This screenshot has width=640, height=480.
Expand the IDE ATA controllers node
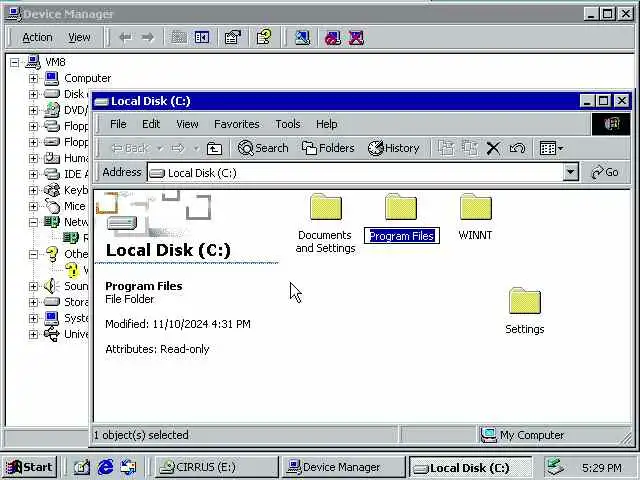[33, 174]
